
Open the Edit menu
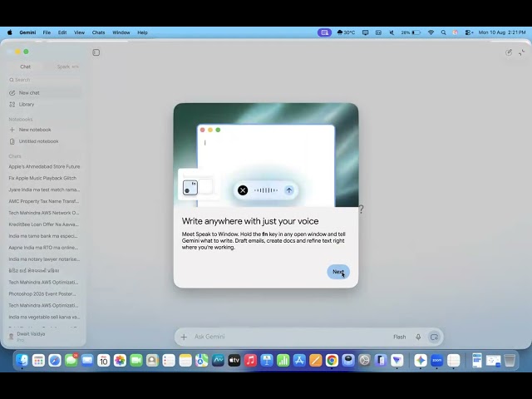[62, 32]
